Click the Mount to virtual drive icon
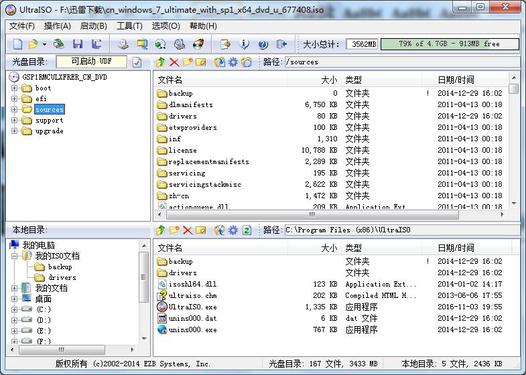The width and height of the screenshot is (526, 375). pyautogui.click(x=179, y=44)
